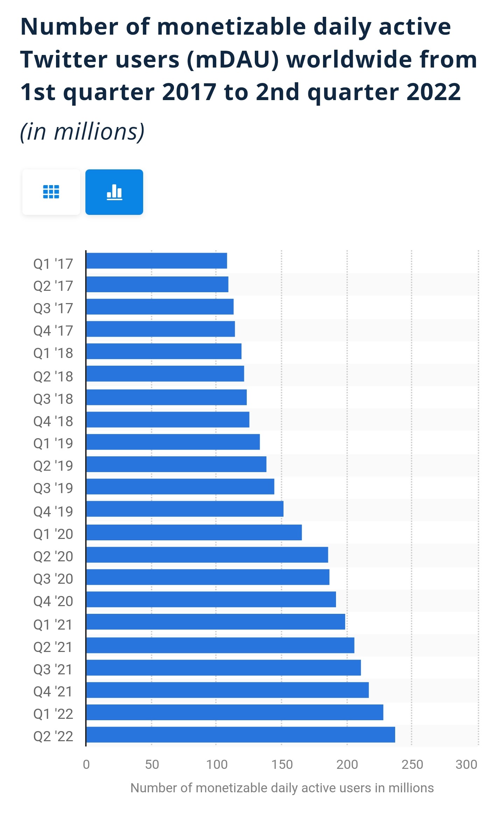Select the Q1 '19 bar
The image size is (504, 814).
tap(173, 442)
